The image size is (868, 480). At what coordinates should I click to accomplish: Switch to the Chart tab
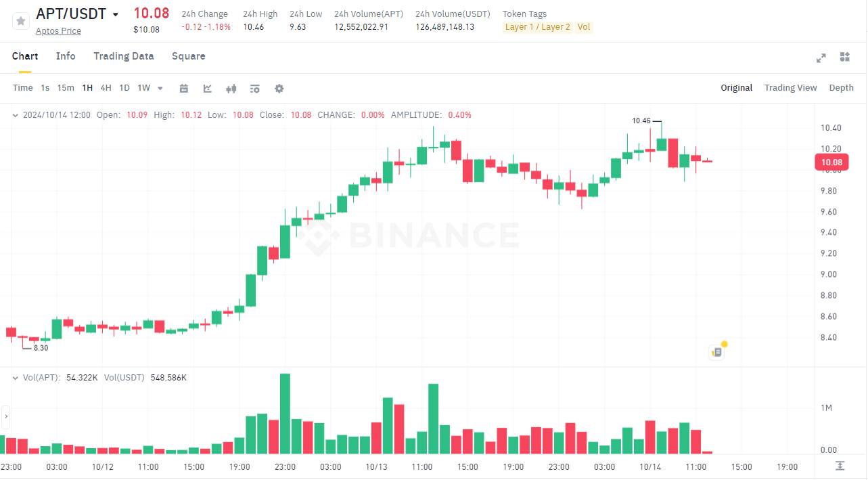tap(25, 56)
